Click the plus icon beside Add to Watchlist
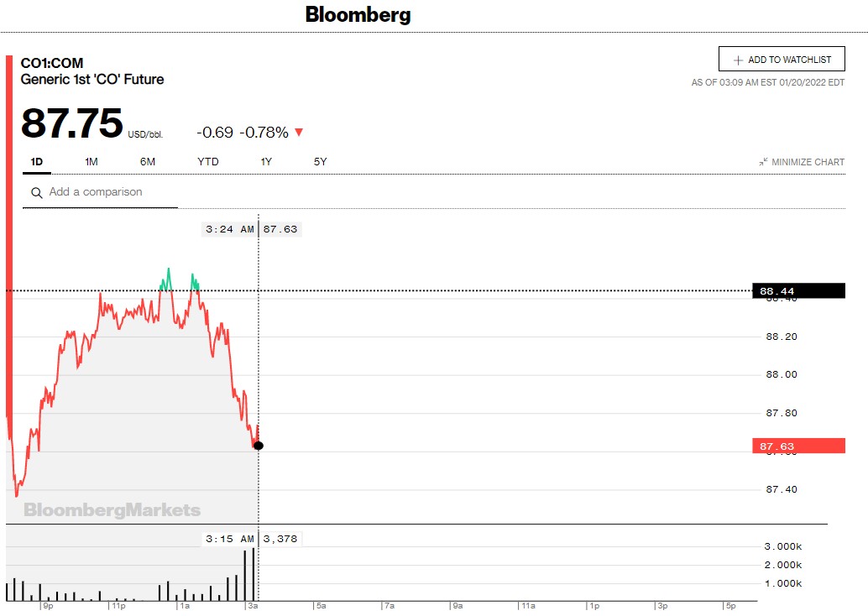This screenshot has width=868, height=616. [x=738, y=60]
